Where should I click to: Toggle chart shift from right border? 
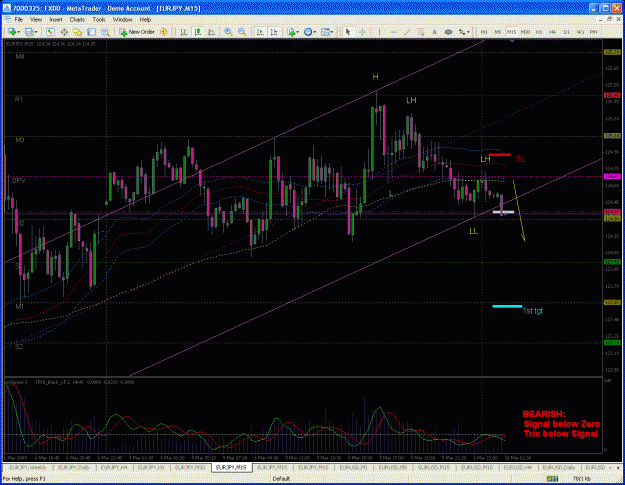(x=274, y=32)
